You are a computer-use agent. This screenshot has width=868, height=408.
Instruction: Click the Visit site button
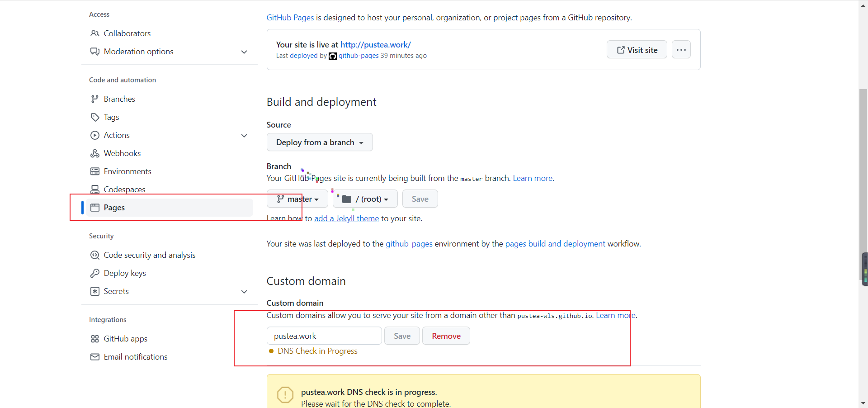pyautogui.click(x=637, y=50)
